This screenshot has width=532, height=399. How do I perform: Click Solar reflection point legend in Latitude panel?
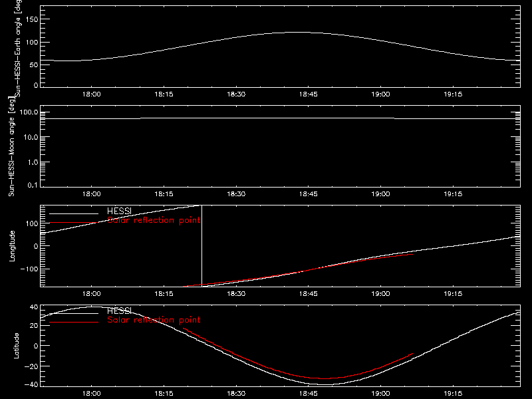(x=154, y=320)
